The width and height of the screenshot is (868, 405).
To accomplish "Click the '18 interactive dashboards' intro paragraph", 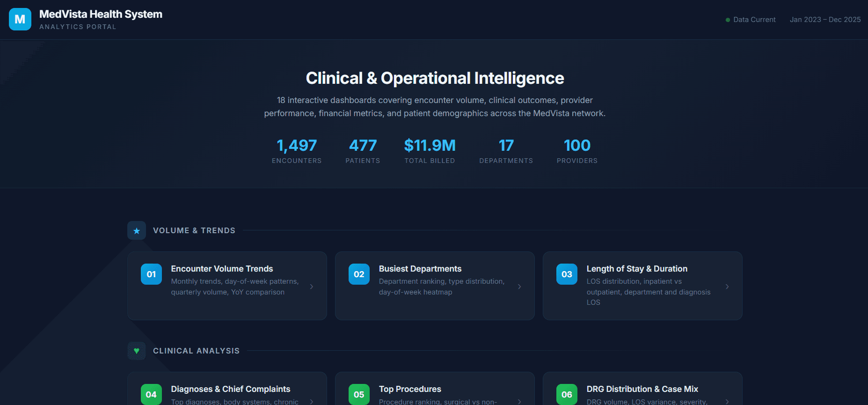I will pos(435,107).
